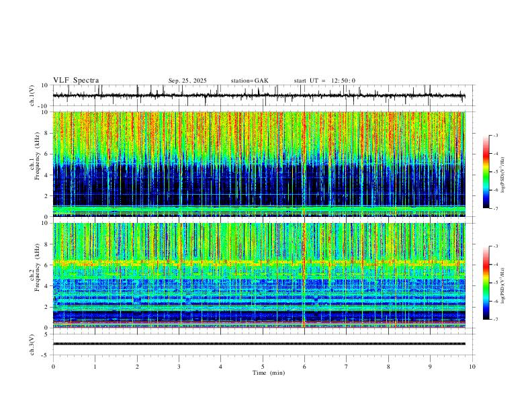Click the ch.1 spectrogram panel
The height and width of the screenshot is (411, 532).
(259, 164)
